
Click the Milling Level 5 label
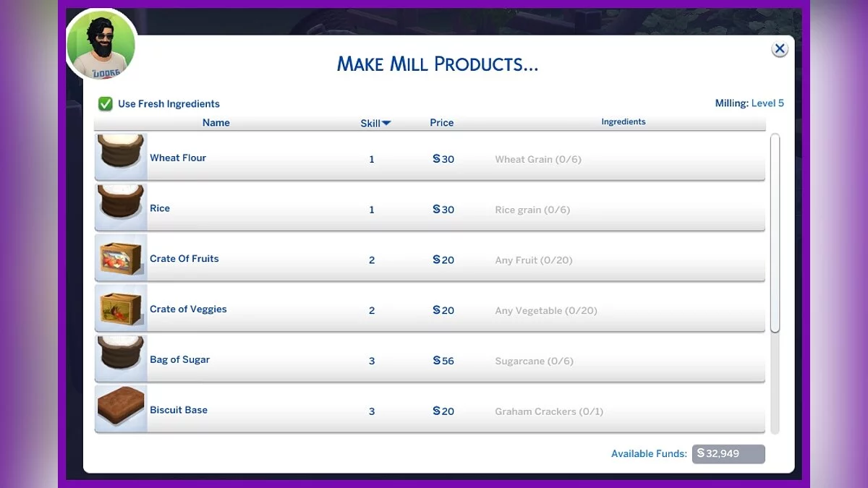(749, 103)
